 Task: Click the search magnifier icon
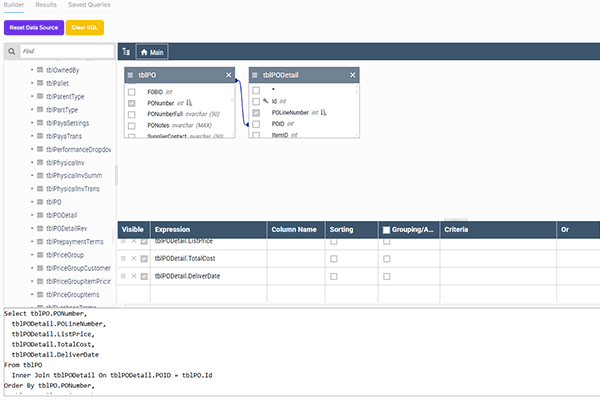(x=12, y=51)
